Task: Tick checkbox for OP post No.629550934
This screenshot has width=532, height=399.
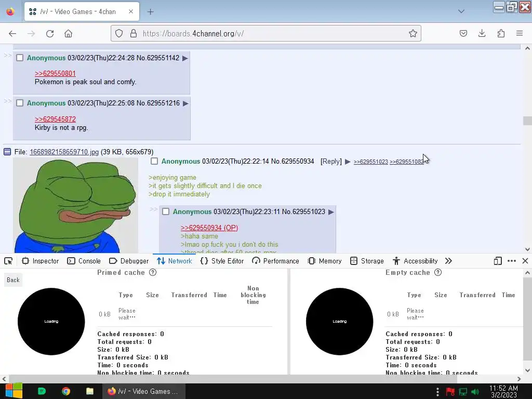Action: (154, 161)
